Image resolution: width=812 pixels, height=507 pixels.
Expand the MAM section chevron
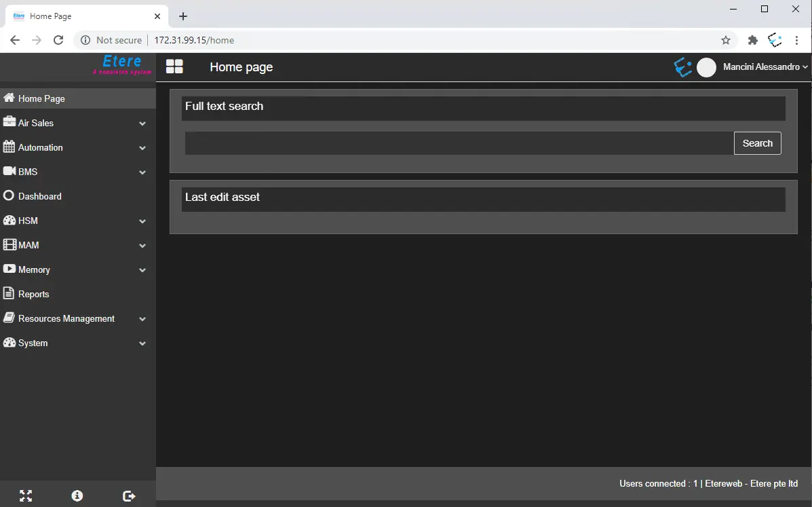click(x=142, y=246)
